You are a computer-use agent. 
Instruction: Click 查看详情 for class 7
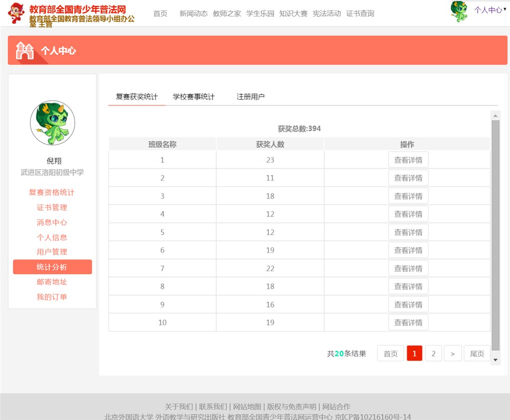[x=408, y=269]
